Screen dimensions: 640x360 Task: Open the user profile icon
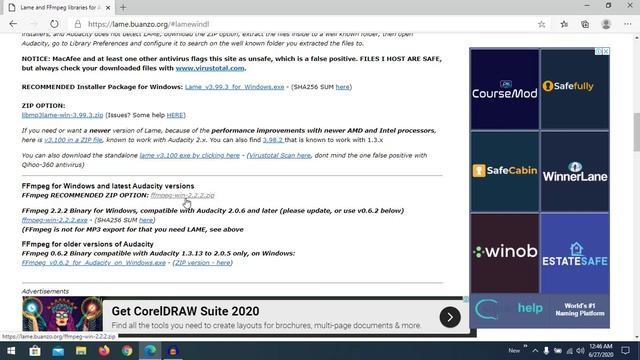(x=606, y=24)
